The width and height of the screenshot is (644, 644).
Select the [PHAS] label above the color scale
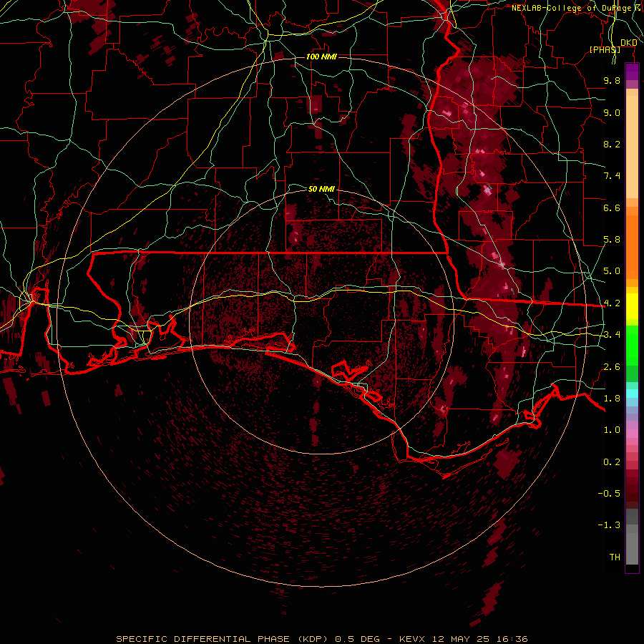tap(605, 49)
